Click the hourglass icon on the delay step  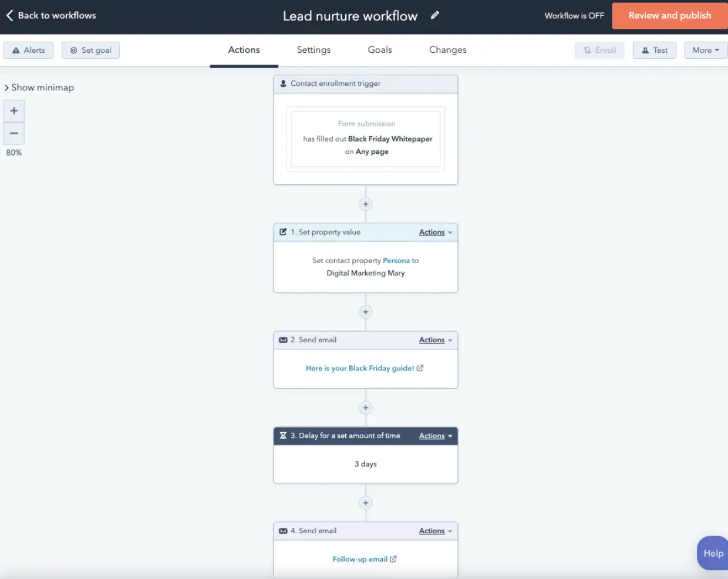click(282, 436)
